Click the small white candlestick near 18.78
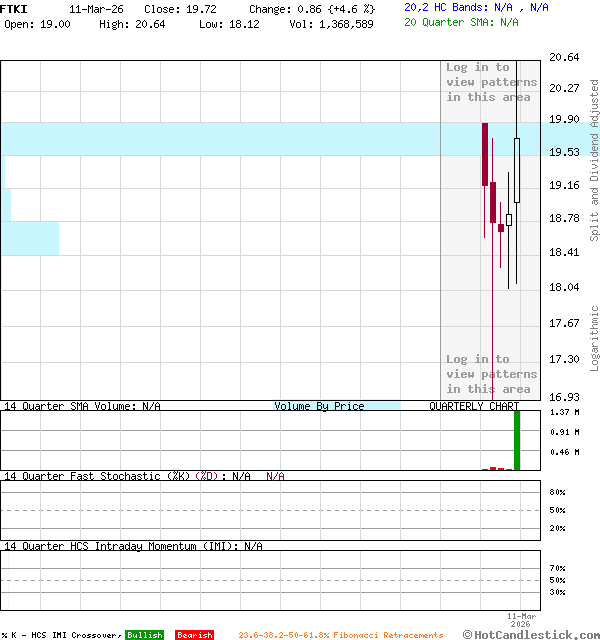Viewport: 600px width, 640px height. point(509,219)
